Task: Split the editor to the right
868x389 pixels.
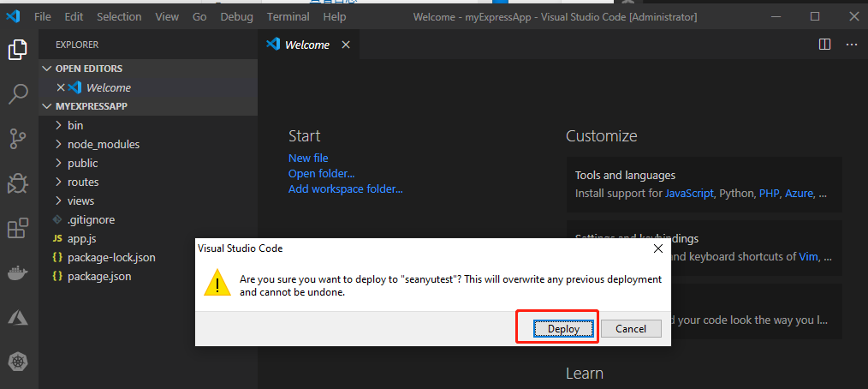Action: click(824, 45)
